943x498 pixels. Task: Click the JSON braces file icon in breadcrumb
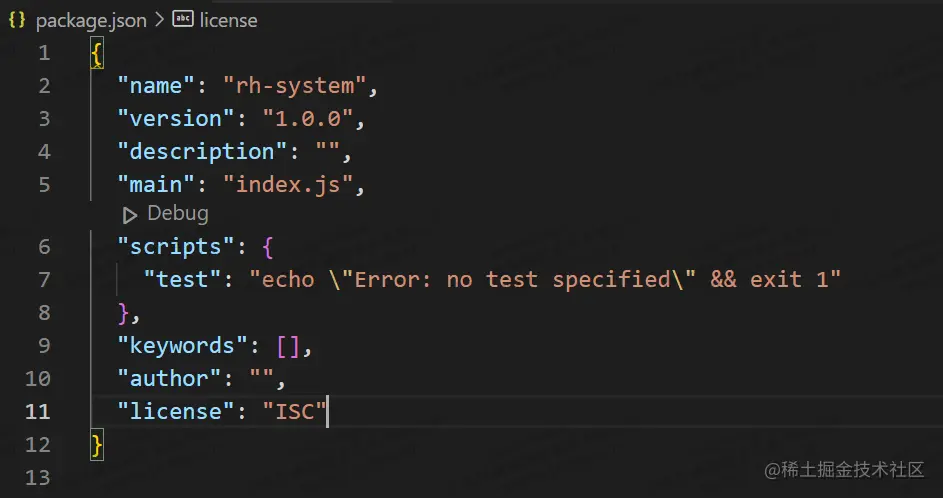click(17, 20)
